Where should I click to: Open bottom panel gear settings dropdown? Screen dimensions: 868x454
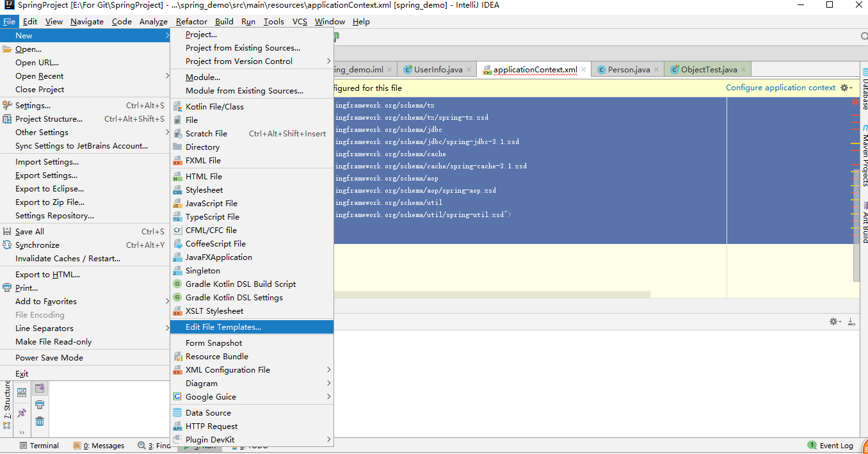tap(835, 321)
